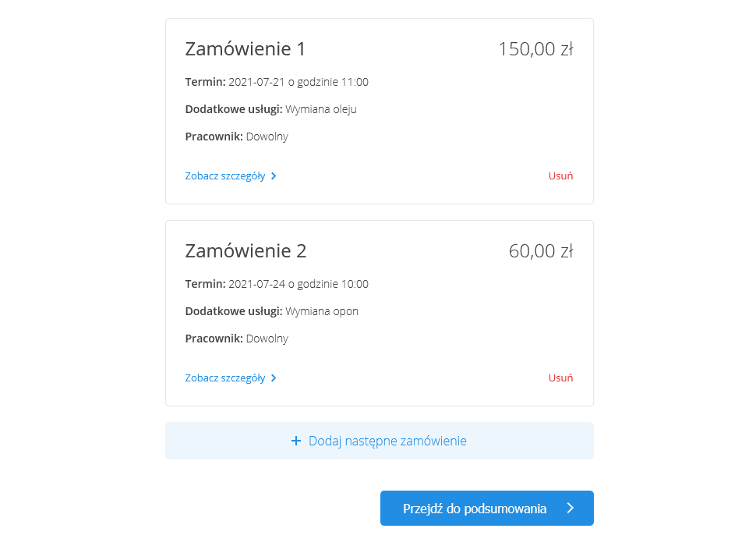This screenshot has height=546, width=756.
Task: Click the "Zamówienie 2" heading
Action: click(x=246, y=251)
